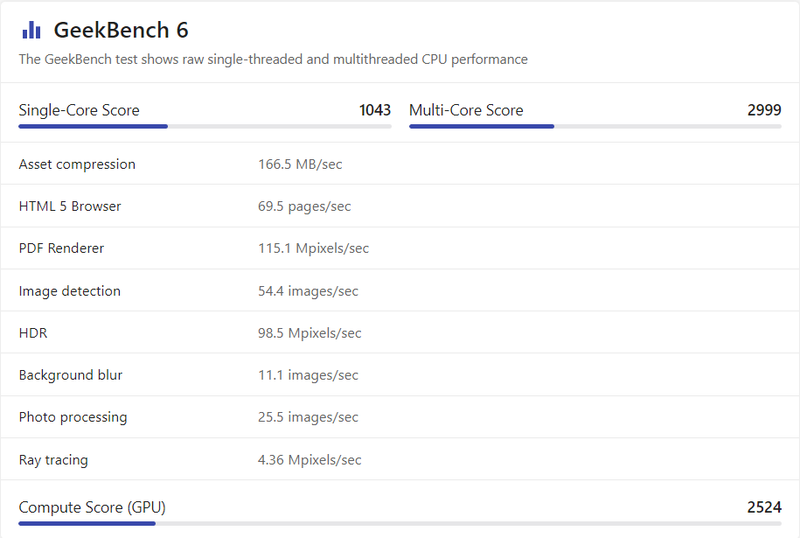Click the GeekBench bar chart icon
This screenshot has height=538, width=800.
[x=31, y=30]
